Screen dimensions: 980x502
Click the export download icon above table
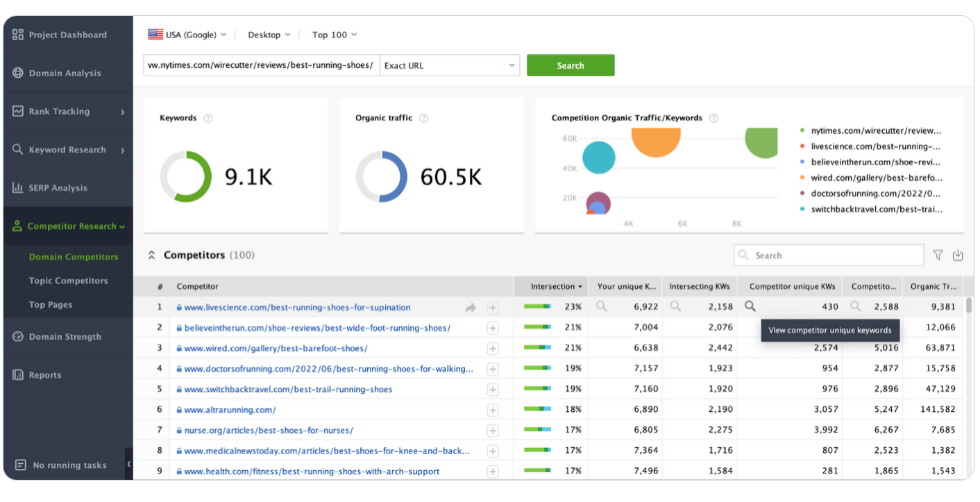click(958, 255)
